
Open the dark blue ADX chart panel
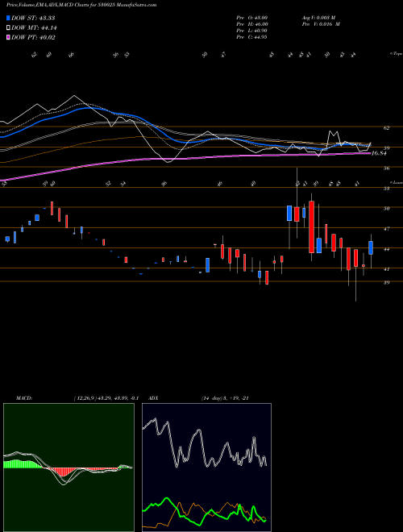click(x=206, y=468)
